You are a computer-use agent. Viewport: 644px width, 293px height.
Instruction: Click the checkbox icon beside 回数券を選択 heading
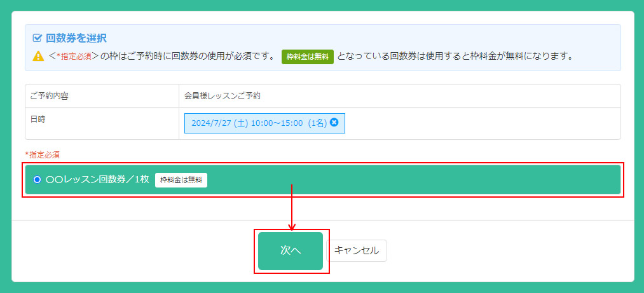[37, 38]
